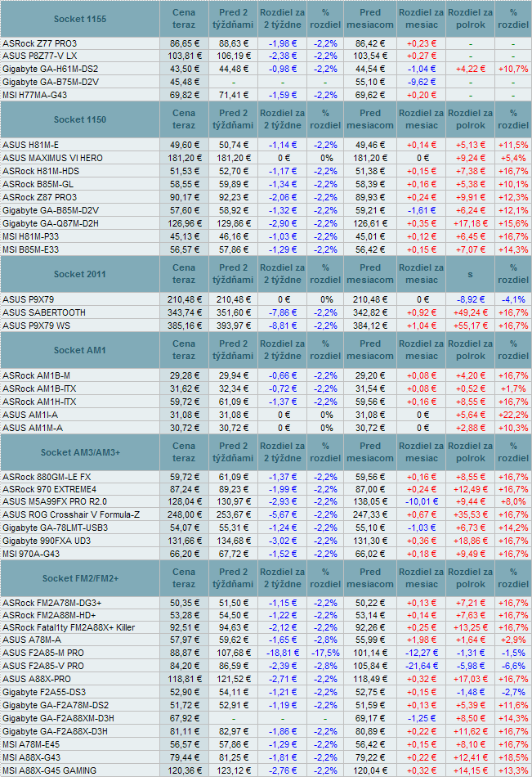
Task: Select MSI H81M-P33 row name
Action: tap(31, 236)
